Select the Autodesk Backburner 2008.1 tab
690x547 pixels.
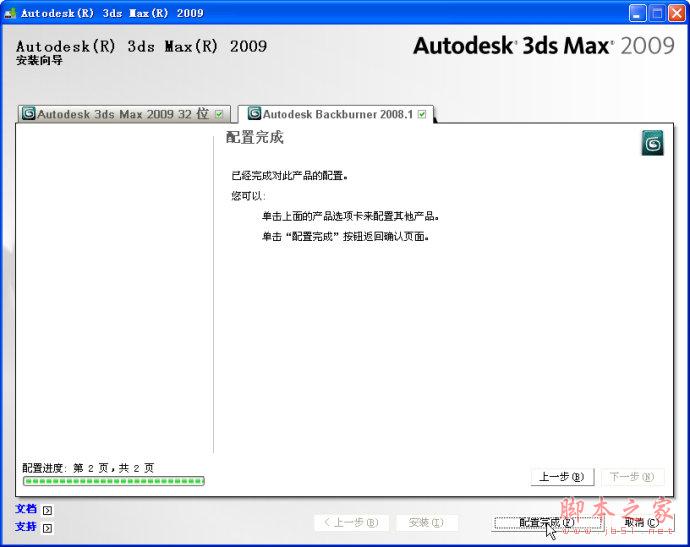point(336,114)
